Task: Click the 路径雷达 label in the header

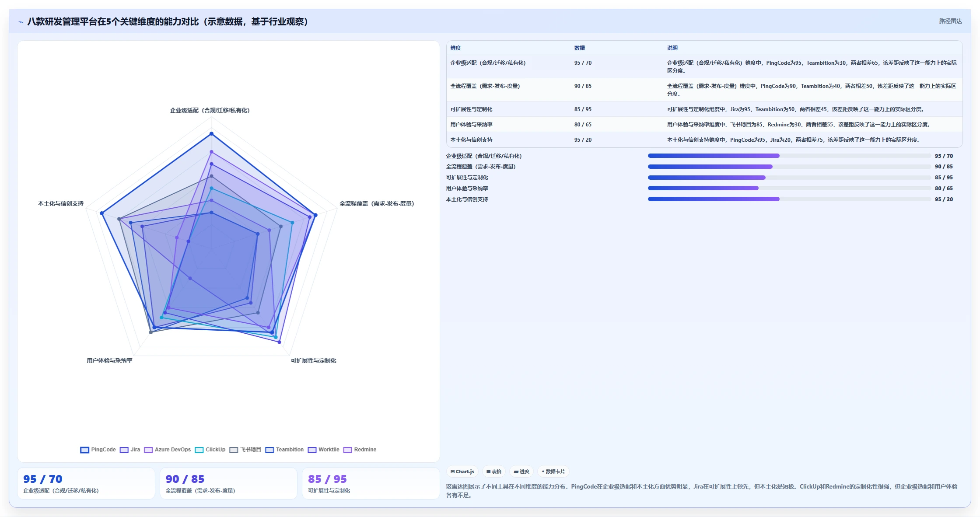Action: (x=950, y=21)
